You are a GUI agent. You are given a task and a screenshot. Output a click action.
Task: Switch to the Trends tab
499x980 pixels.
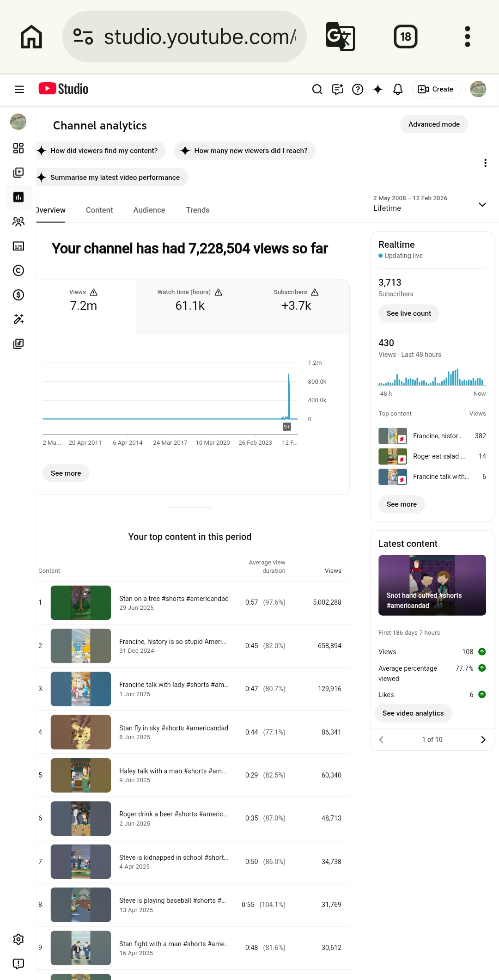[198, 210]
